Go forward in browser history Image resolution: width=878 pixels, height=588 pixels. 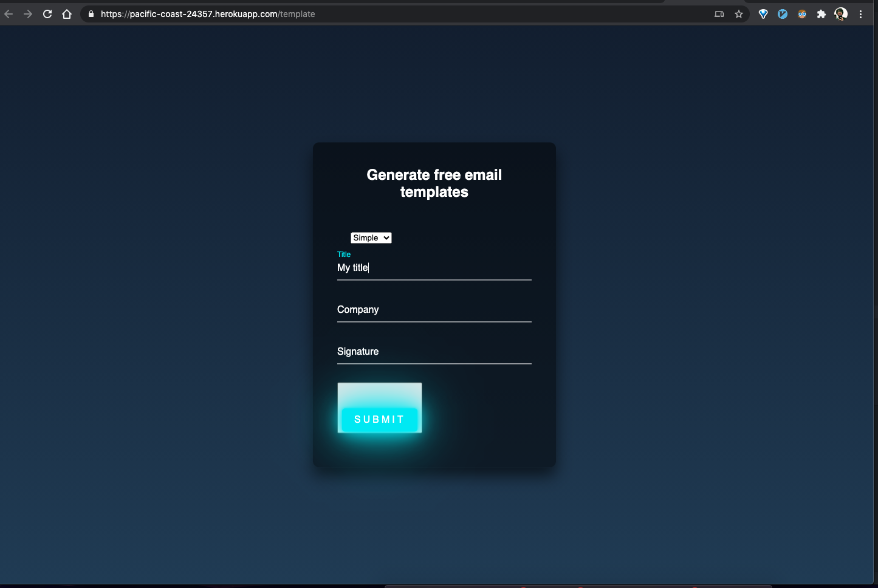pos(28,14)
